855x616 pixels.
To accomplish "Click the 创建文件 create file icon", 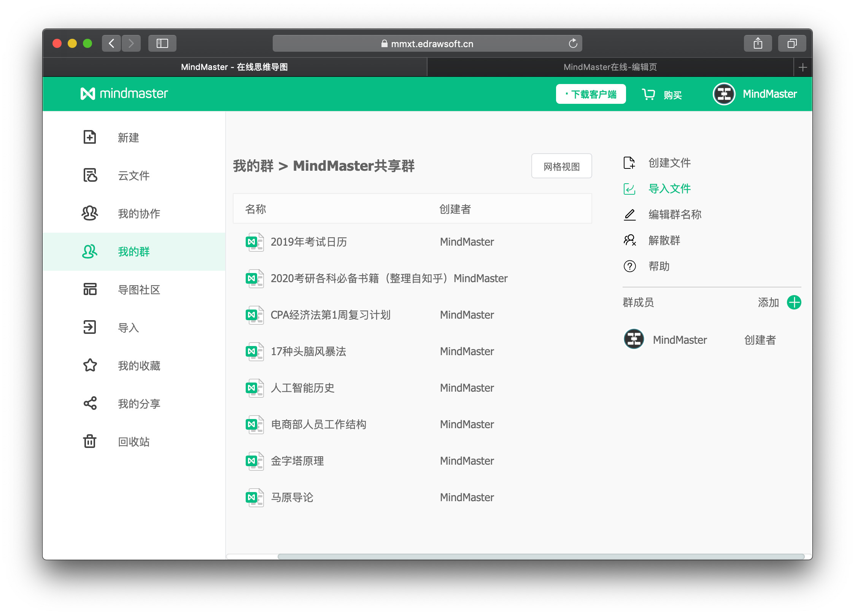I will click(x=629, y=163).
